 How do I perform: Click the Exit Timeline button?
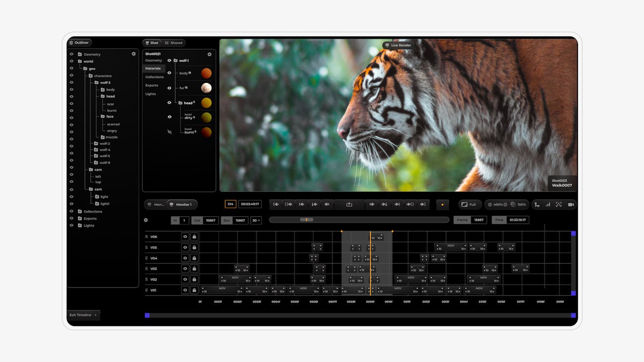pyautogui.click(x=83, y=315)
